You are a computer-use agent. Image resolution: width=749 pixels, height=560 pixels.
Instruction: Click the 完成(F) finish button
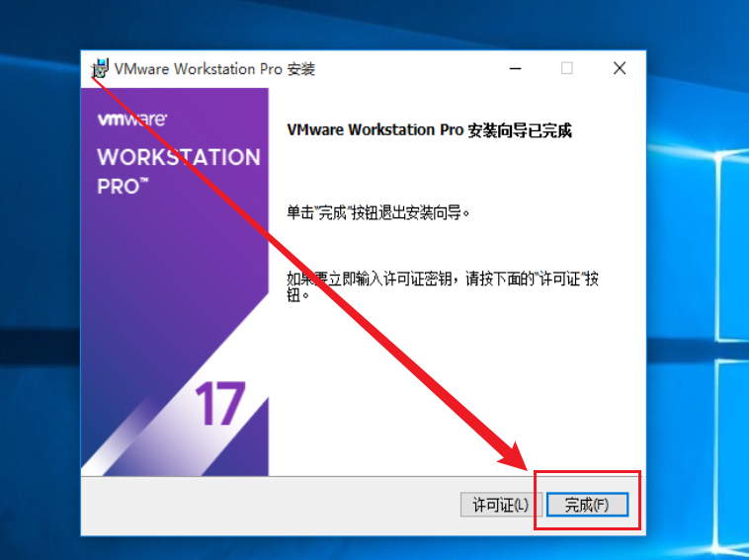(587, 505)
